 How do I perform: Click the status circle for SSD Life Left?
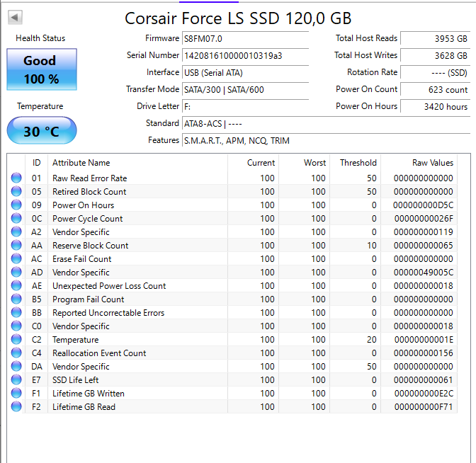pyautogui.click(x=16, y=380)
